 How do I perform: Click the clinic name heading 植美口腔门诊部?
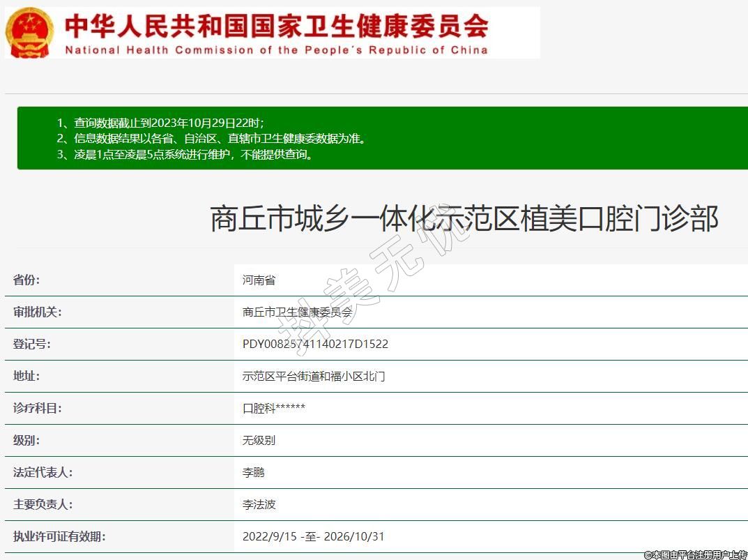pyautogui.click(x=464, y=219)
